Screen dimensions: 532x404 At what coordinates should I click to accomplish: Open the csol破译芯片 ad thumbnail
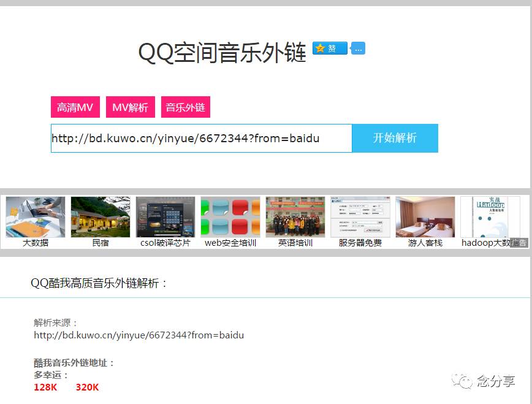(165, 217)
